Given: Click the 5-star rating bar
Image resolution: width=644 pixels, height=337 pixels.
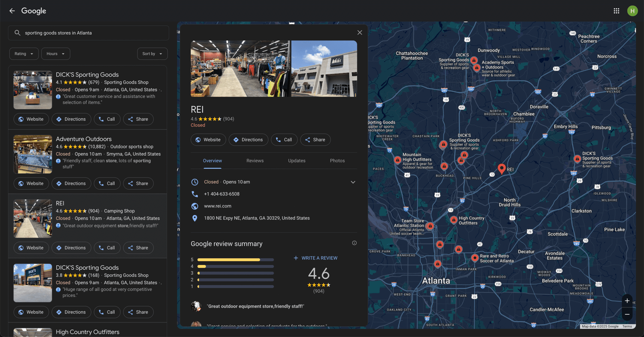Looking at the screenshot, I should tap(235, 260).
